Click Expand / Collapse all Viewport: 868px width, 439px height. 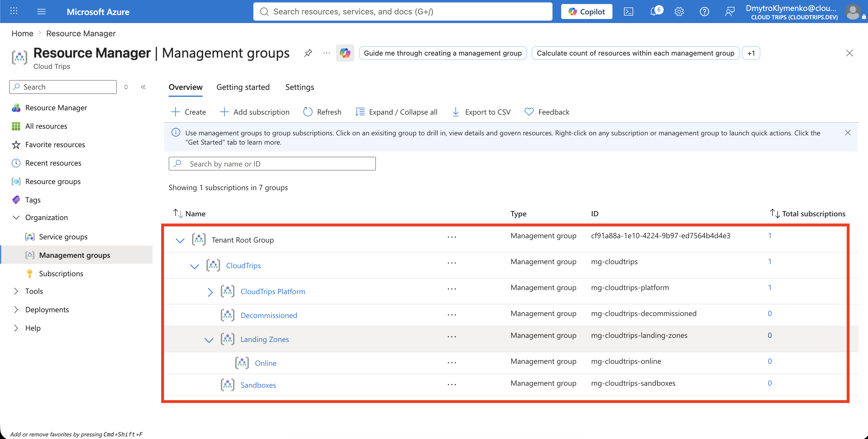pos(396,112)
